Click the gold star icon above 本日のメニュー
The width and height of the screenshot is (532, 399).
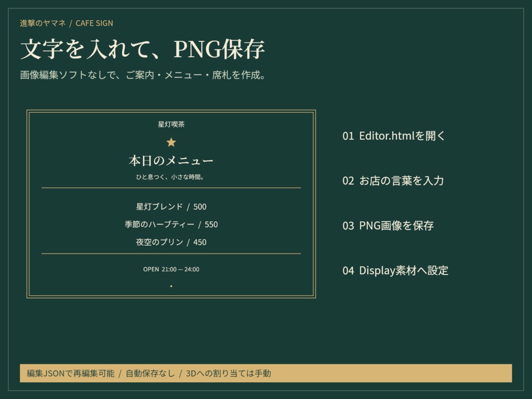coord(171,142)
